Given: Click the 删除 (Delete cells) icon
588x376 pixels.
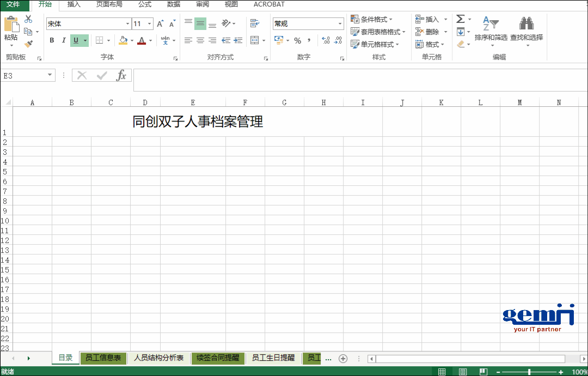Looking at the screenshot, I should (430, 31).
